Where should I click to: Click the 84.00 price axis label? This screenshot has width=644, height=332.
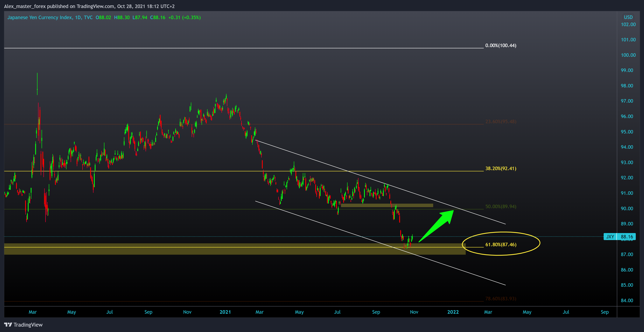point(627,301)
